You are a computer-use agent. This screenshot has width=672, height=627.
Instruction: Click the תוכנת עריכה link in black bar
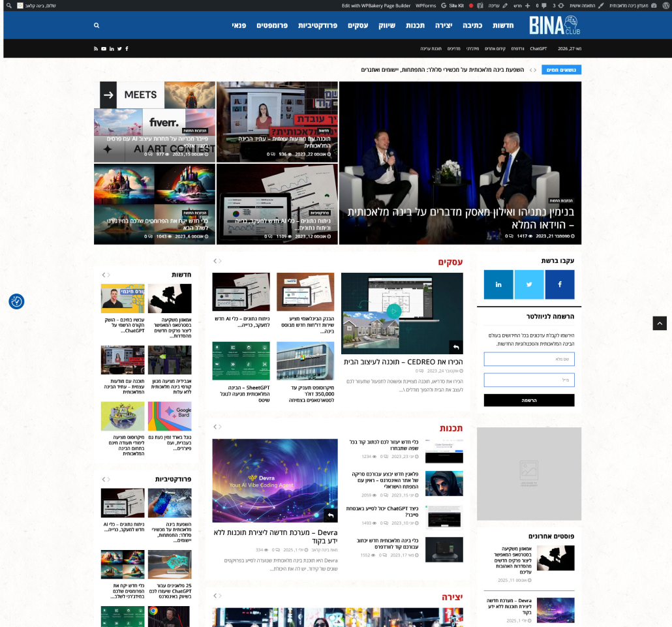point(431,49)
